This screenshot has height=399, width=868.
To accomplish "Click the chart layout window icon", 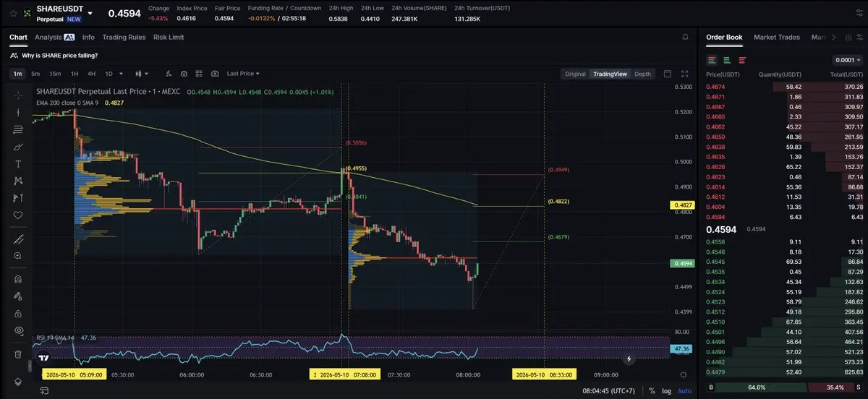I will [667, 74].
